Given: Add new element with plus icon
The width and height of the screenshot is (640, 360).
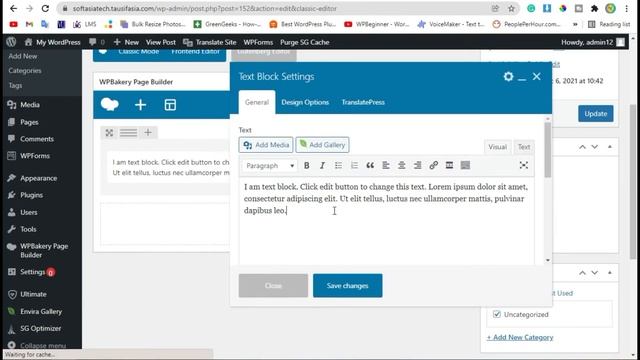Looking at the screenshot, I should point(140,105).
